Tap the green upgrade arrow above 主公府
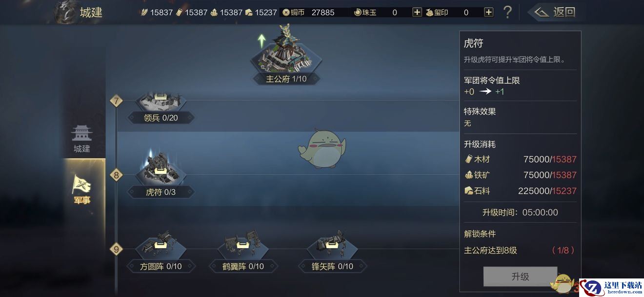Screen dimensions: 644x297 point(262,40)
